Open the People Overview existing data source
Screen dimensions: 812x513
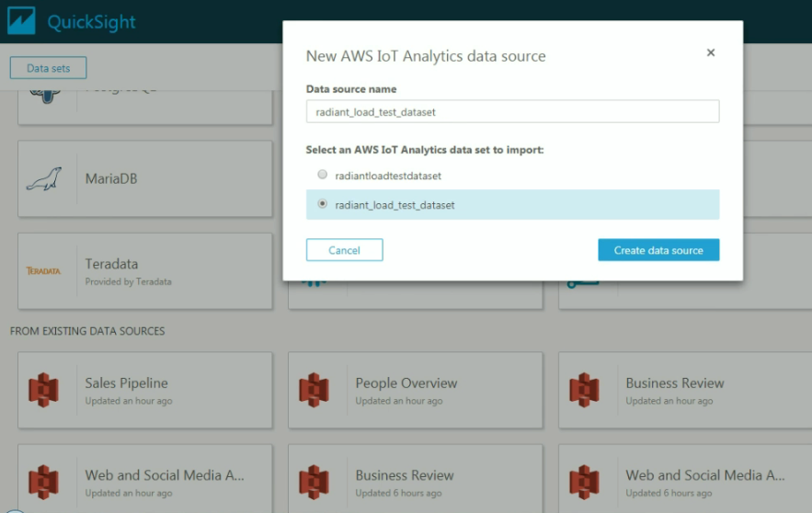pyautogui.click(x=414, y=391)
